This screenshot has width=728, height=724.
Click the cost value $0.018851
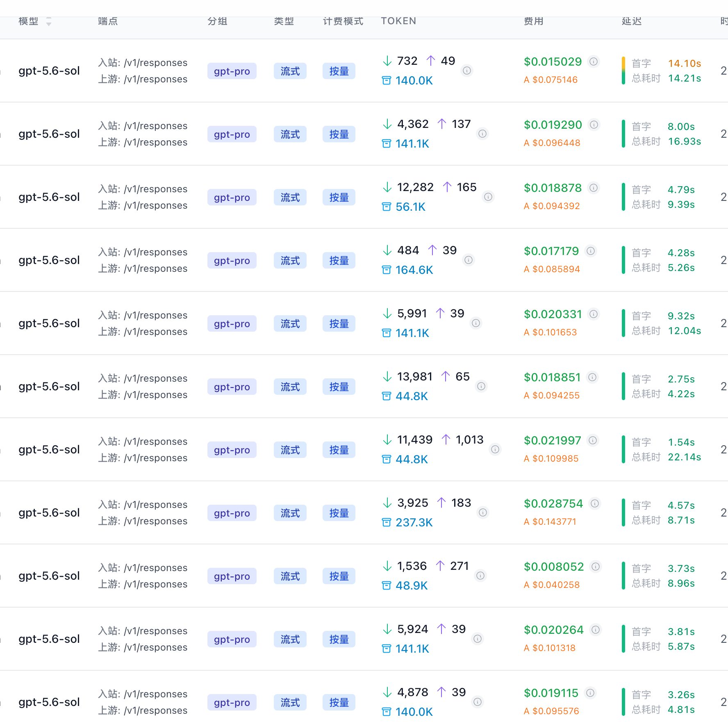pyautogui.click(x=552, y=377)
